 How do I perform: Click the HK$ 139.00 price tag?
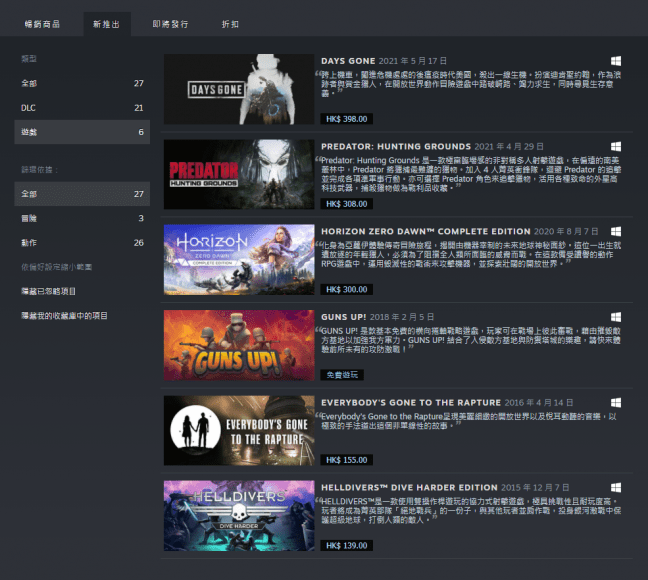pos(346,545)
